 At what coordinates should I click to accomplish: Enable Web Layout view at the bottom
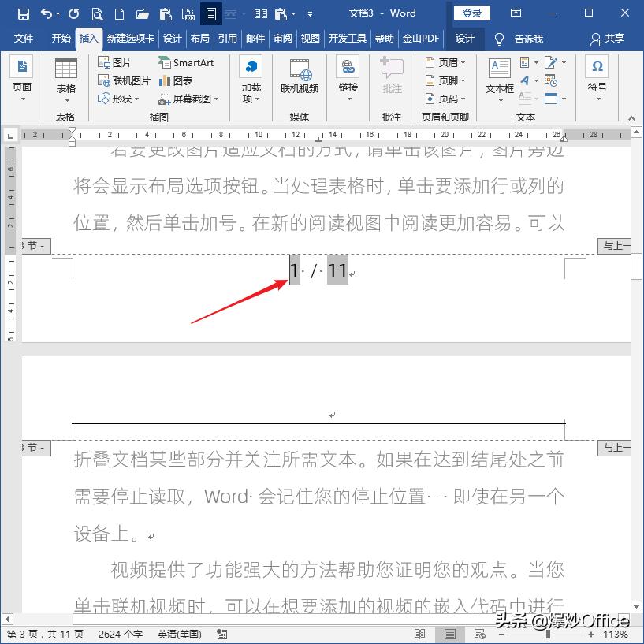pos(478,634)
